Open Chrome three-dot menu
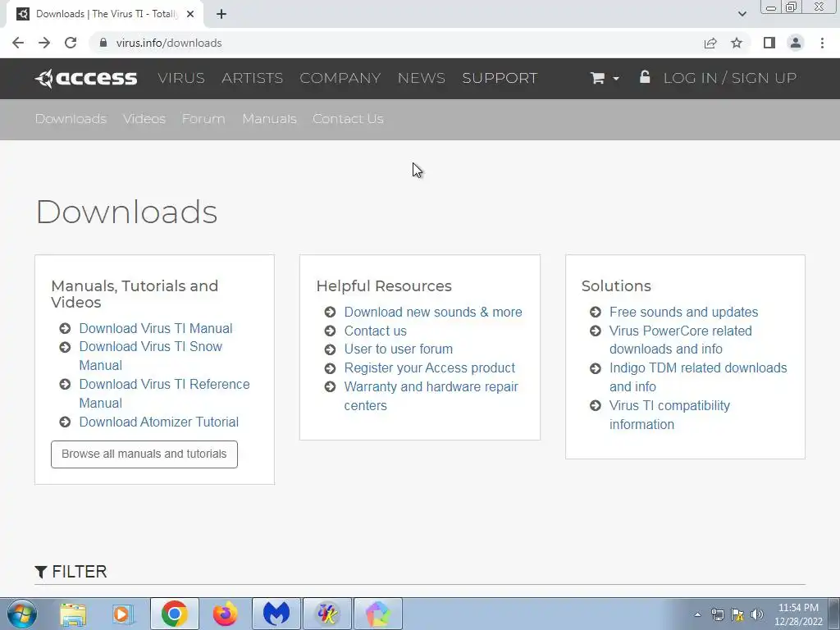 pyautogui.click(x=822, y=43)
